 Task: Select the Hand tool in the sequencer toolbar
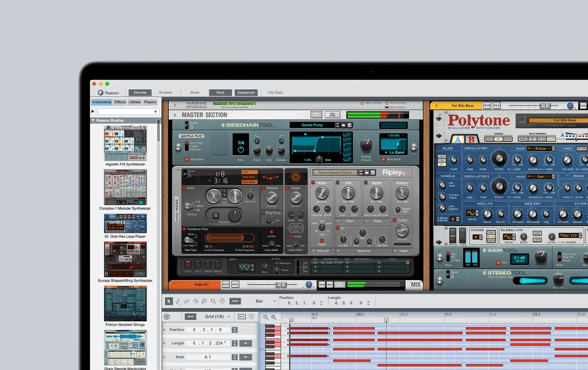click(x=222, y=301)
